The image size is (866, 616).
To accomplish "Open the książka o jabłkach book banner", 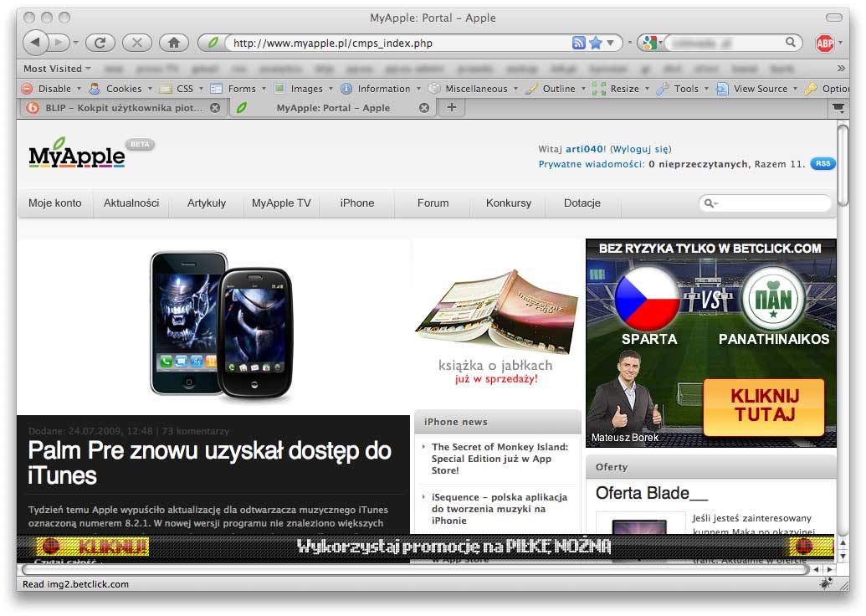I will coord(496,326).
